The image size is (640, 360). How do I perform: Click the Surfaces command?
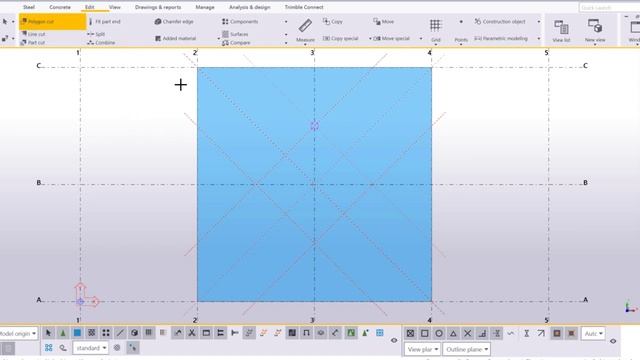coord(236,34)
